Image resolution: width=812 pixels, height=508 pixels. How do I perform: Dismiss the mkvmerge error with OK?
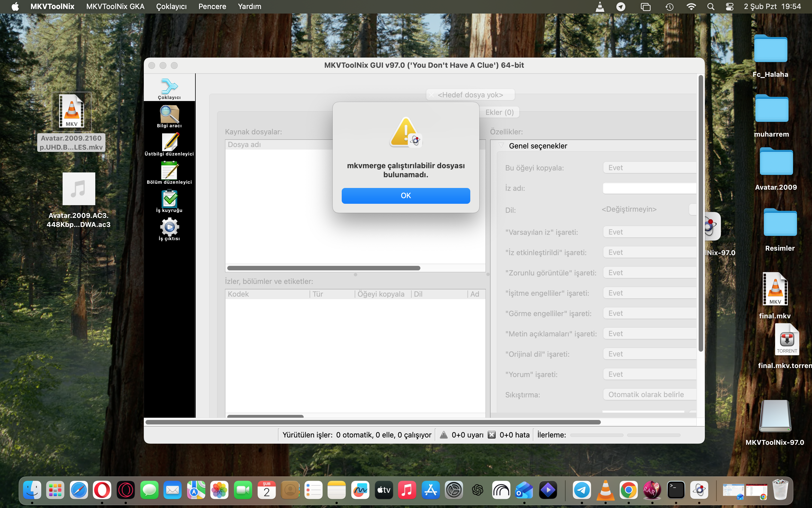tap(406, 196)
